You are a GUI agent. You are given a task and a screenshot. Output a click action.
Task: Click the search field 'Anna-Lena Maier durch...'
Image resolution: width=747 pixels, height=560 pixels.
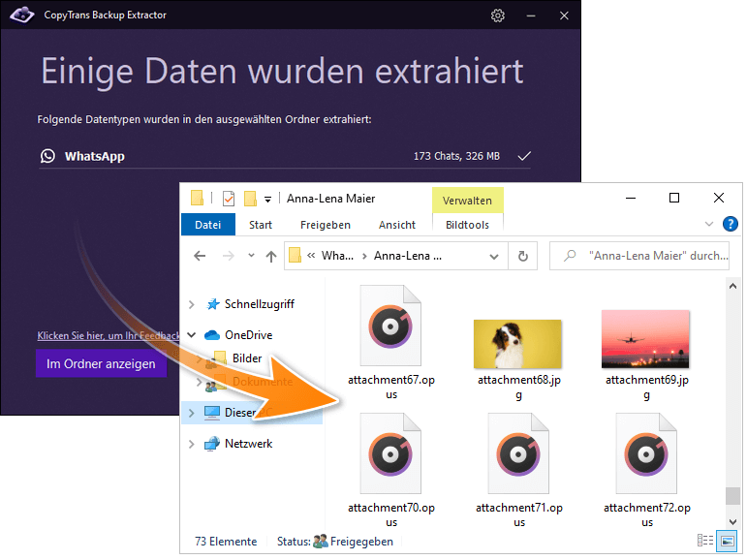(639, 256)
